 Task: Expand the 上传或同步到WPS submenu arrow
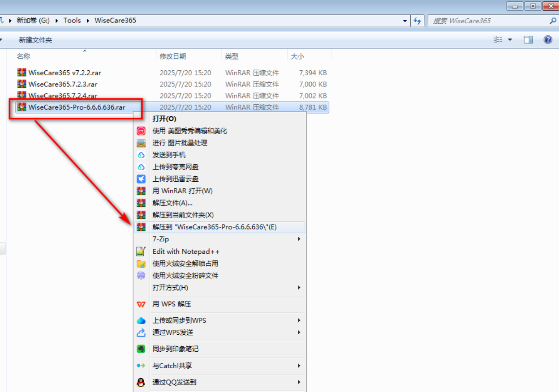coord(299,320)
